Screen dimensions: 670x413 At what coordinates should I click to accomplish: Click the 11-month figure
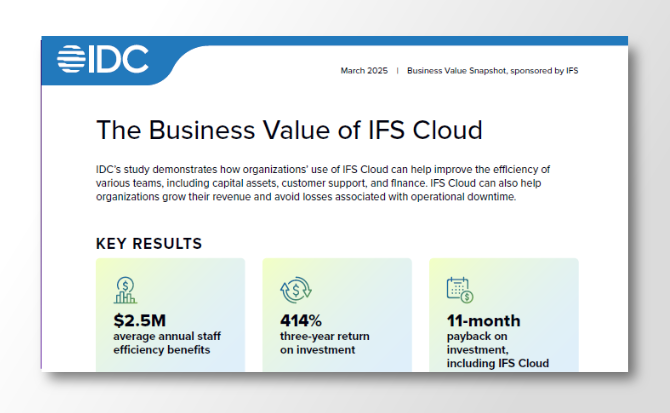pyautogui.click(x=483, y=321)
